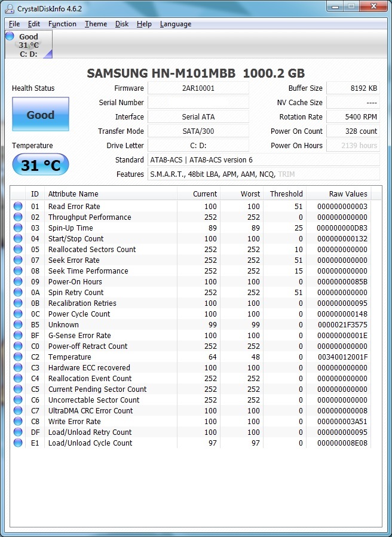Viewport: 392px width, 537px height.
Task: Click status orb for Power-off Retract Count
Action: click(x=18, y=346)
